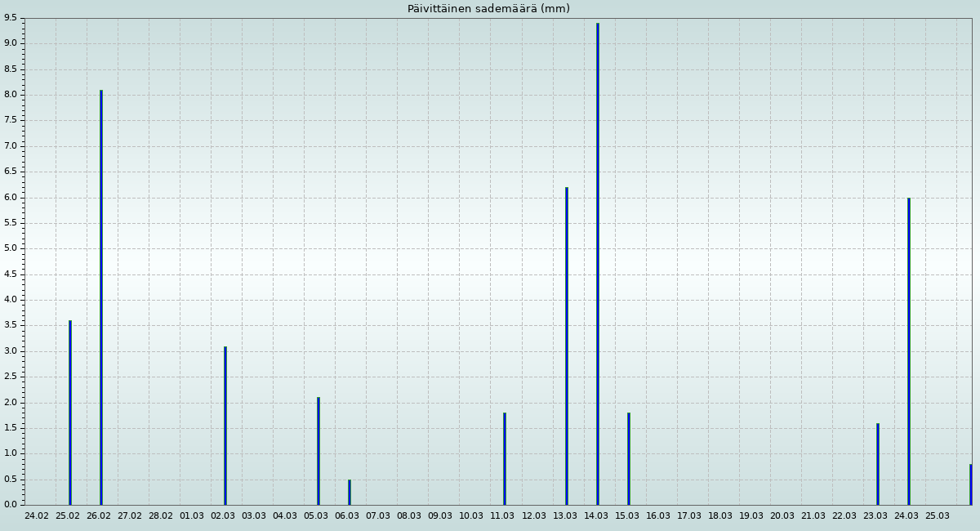
Task: Click the 24.02 date label on the x-axis
Action: pyautogui.click(x=37, y=515)
